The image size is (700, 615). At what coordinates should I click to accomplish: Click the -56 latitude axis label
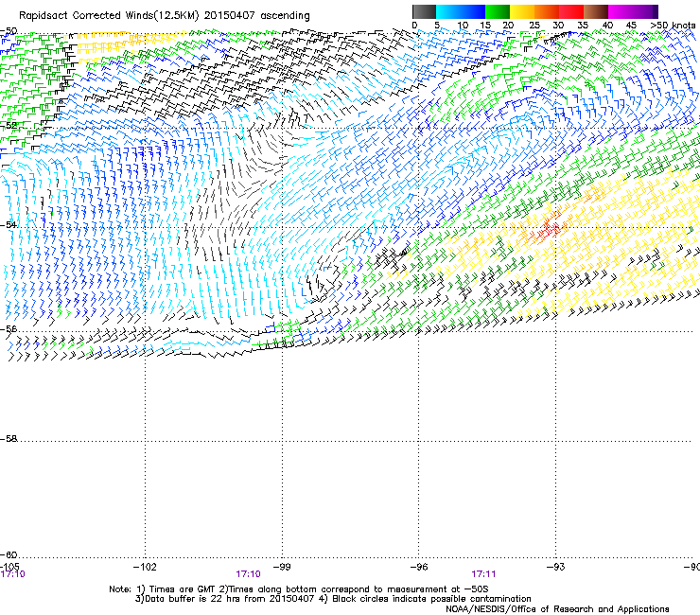9,328
